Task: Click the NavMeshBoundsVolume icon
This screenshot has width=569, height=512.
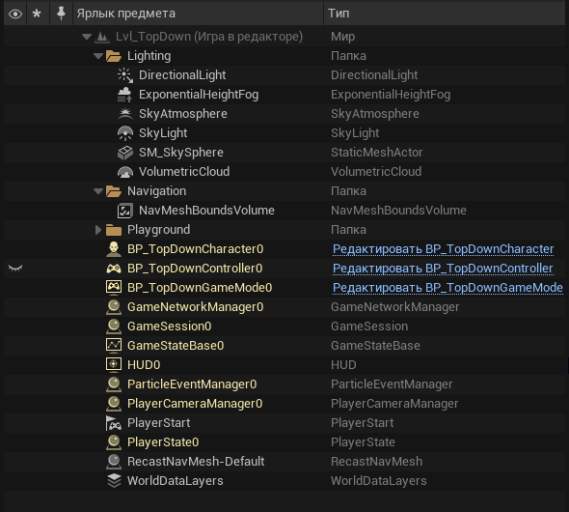Action: click(x=125, y=210)
